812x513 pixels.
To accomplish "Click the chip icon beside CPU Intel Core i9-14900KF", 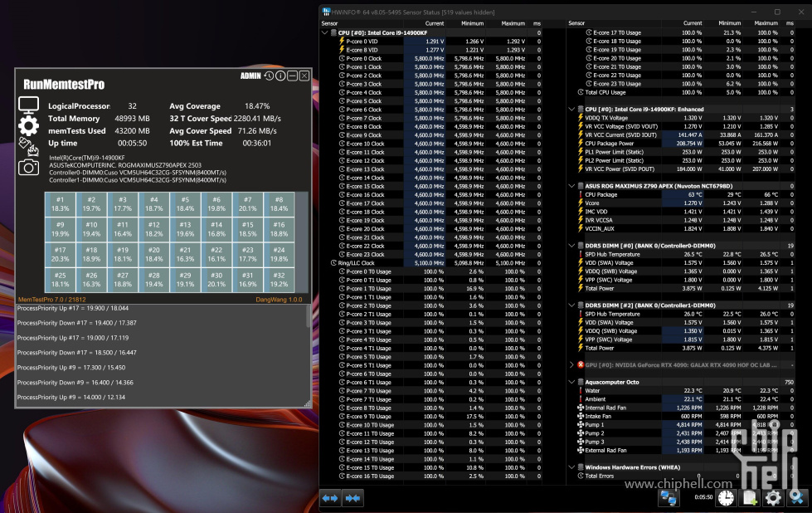I will click(333, 32).
